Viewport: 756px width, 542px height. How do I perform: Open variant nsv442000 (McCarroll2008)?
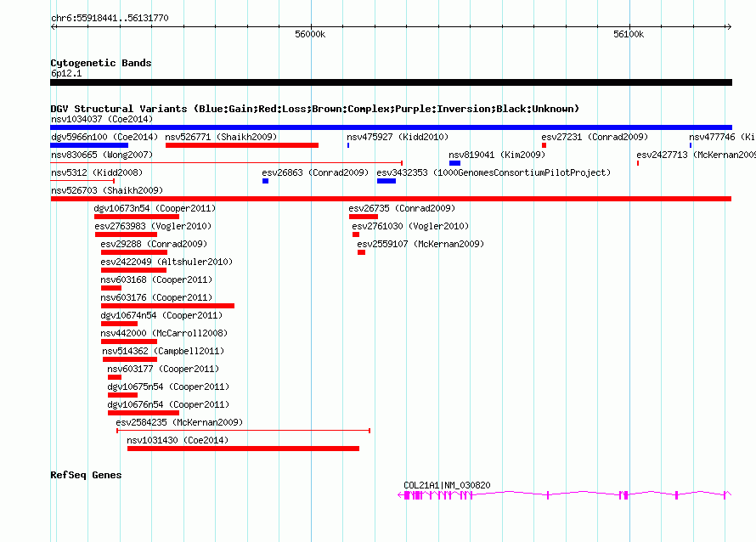click(x=164, y=333)
